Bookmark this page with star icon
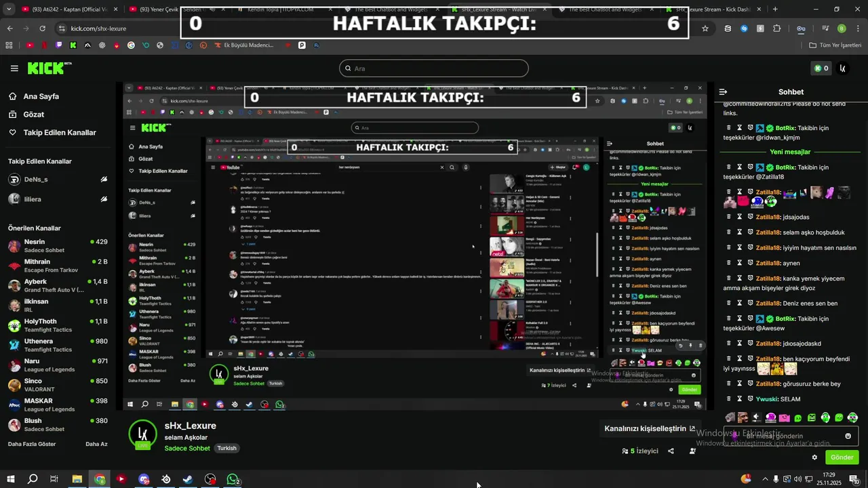 [705, 28]
